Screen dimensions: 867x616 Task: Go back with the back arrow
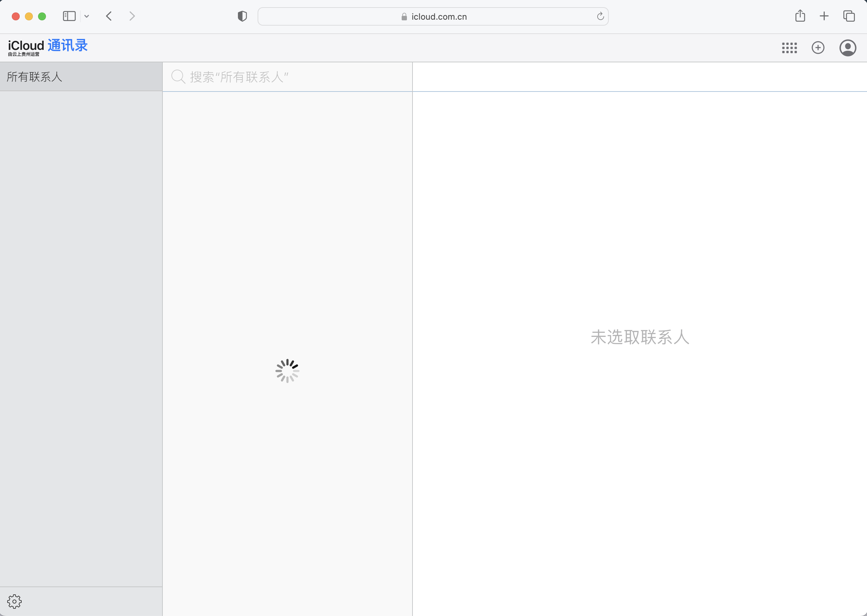coord(109,16)
